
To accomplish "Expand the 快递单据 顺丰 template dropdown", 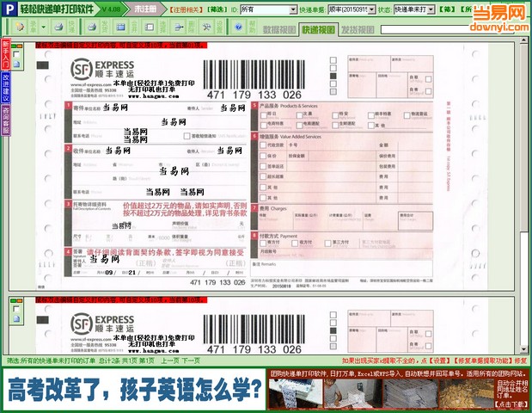I will point(372,9).
